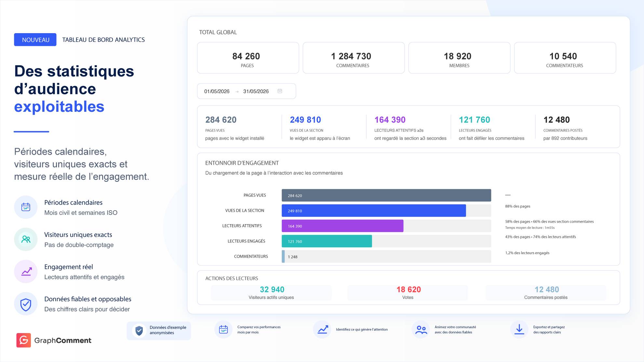Select the 84 260 Pages total card
The width and height of the screenshot is (644, 362).
(248, 58)
